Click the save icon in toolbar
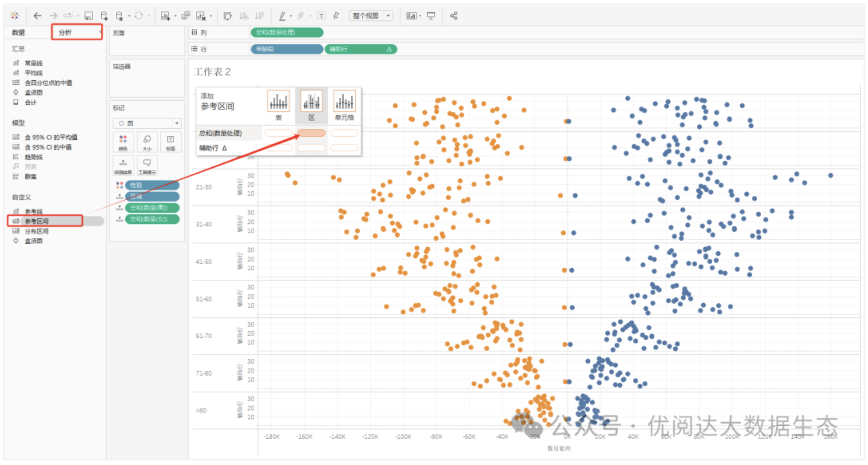Image resolution: width=868 pixels, height=465 pixels. pos(89,16)
